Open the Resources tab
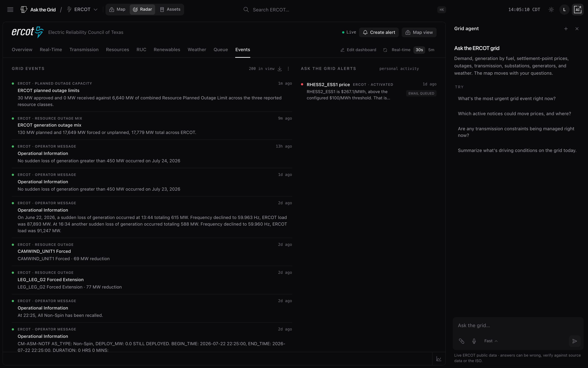 coord(118,50)
